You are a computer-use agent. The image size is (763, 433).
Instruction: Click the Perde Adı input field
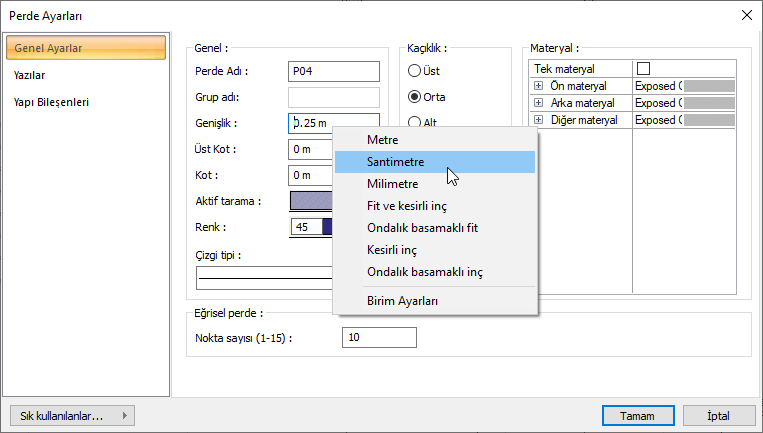[x=333, y=71]
